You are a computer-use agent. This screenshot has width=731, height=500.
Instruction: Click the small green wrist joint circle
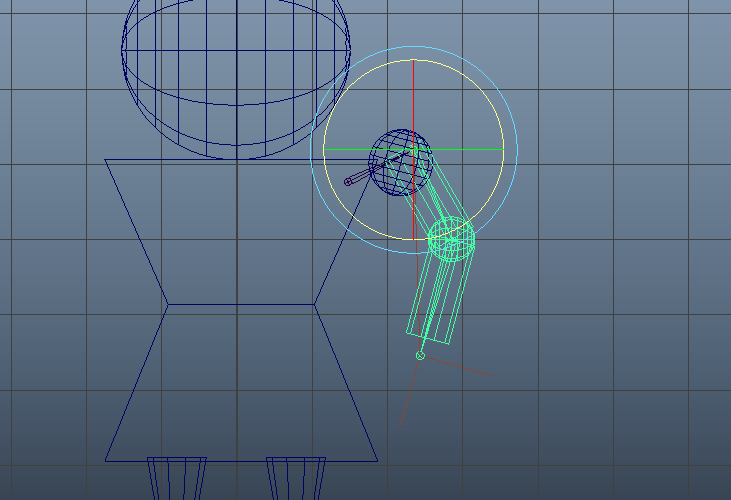(420, 356)
